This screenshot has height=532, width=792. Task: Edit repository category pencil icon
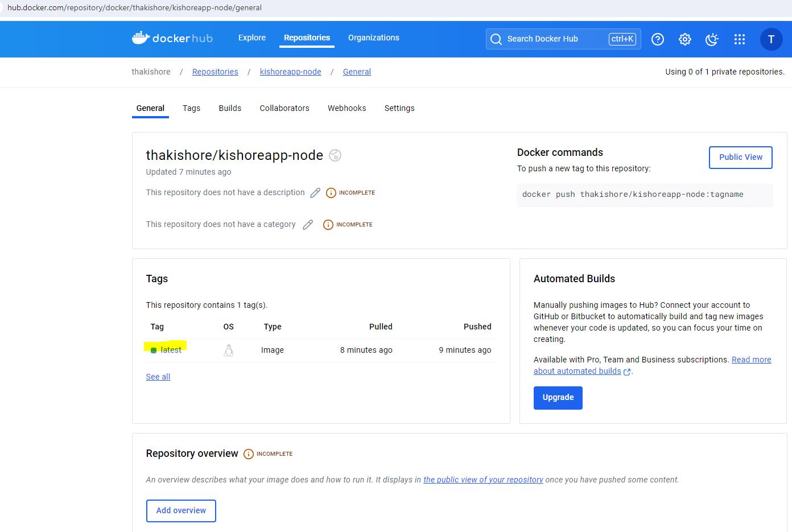click(308, 225)
